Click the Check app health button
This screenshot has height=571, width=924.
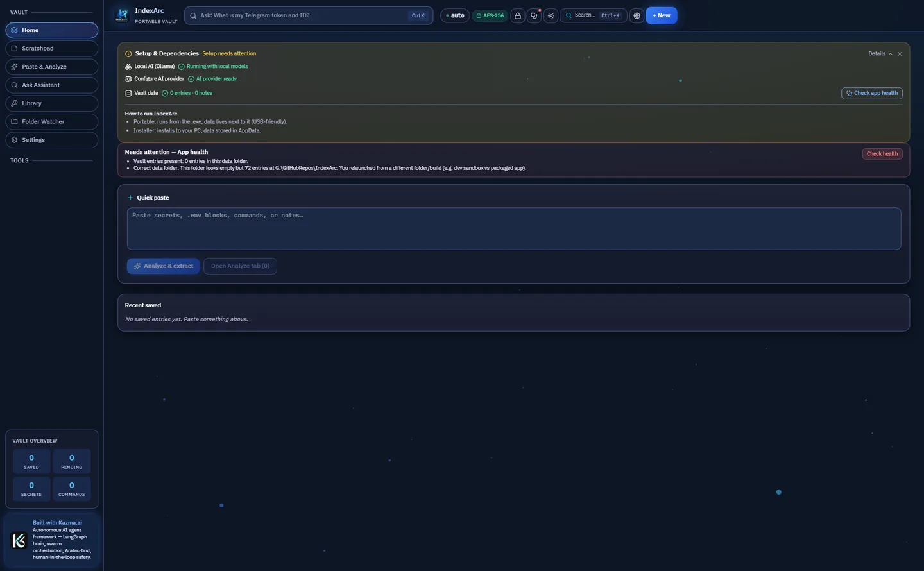pyautogui.click(x=872, y=93)
